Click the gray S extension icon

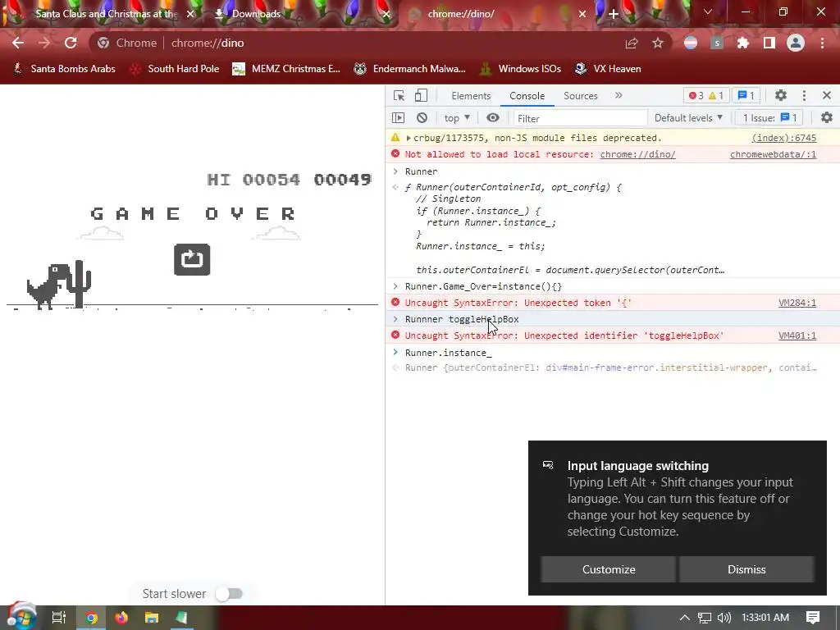pyautogui.click(x=716, y=43)
